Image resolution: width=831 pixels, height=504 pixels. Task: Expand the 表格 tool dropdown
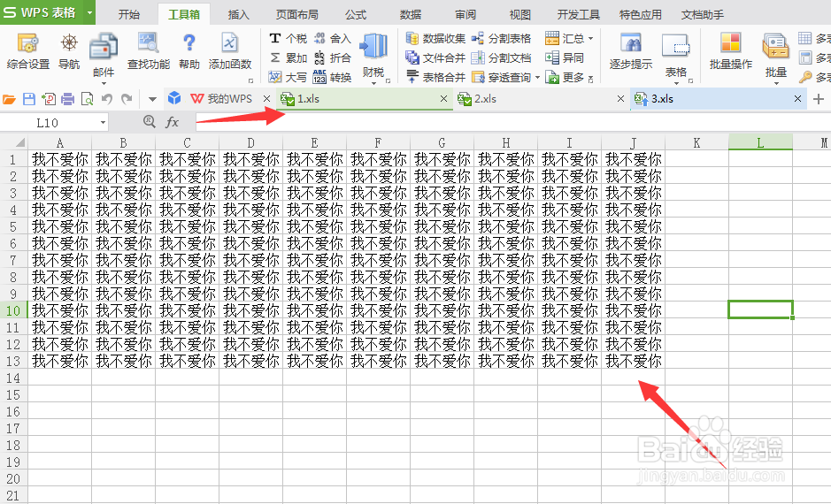pyautogui.click(x=676, y=82)
